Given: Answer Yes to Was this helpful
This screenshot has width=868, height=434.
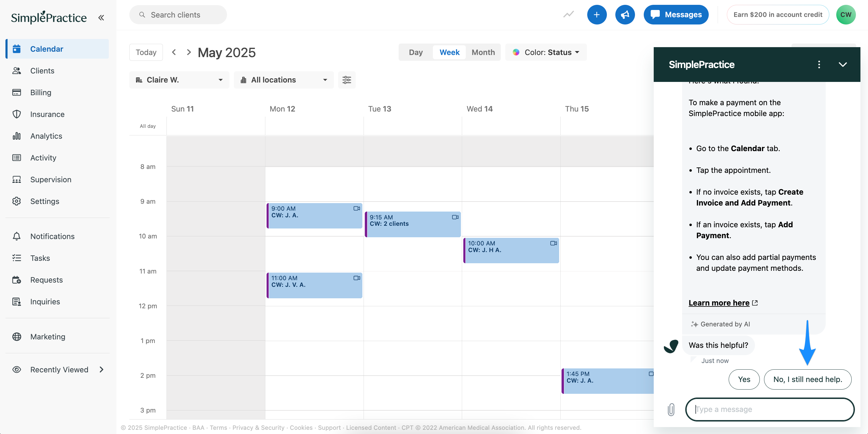Looking at the screenshot, I should (744, 379).
